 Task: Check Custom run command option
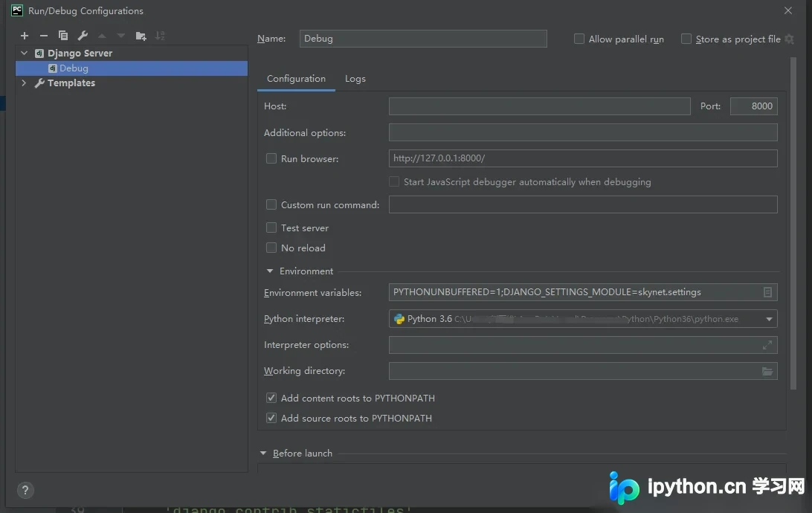(x=271, y=204)
